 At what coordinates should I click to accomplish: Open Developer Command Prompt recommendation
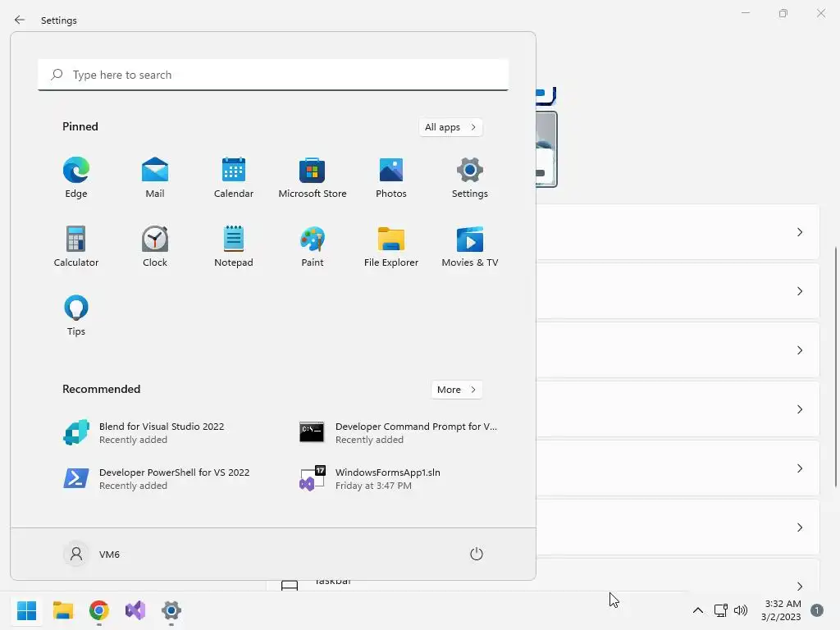point(398,433)
